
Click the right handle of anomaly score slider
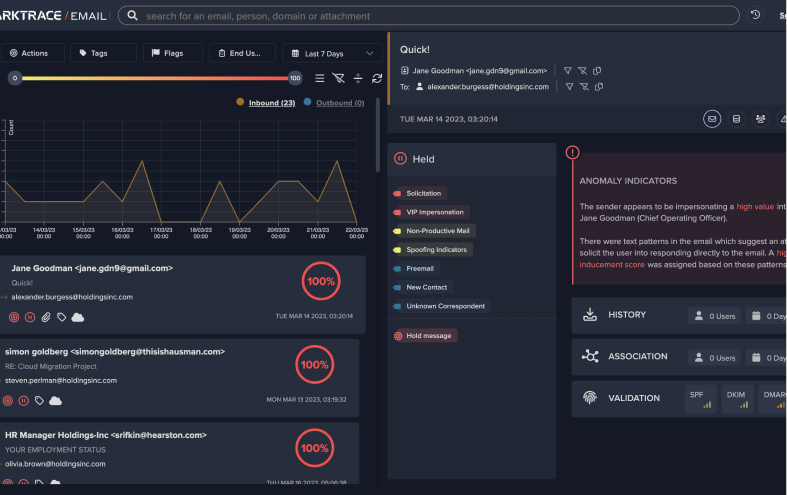pos(295,78)
